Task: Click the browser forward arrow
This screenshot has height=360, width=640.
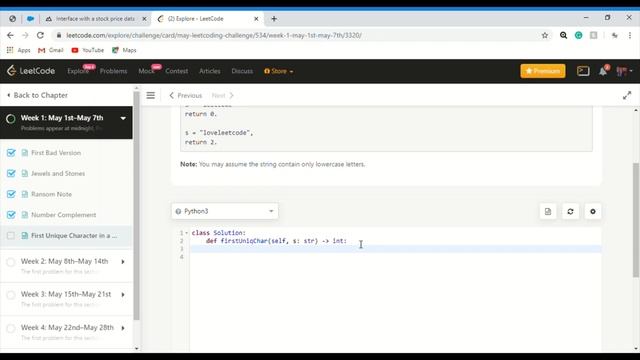Action: tap(25, 36)
